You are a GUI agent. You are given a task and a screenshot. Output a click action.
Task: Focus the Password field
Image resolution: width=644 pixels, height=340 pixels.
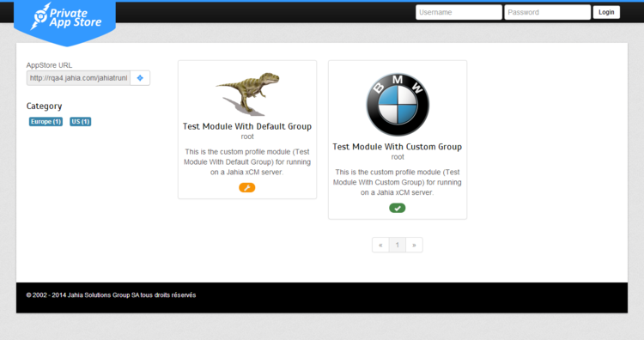pyautogui.click(x=548, y=12)
